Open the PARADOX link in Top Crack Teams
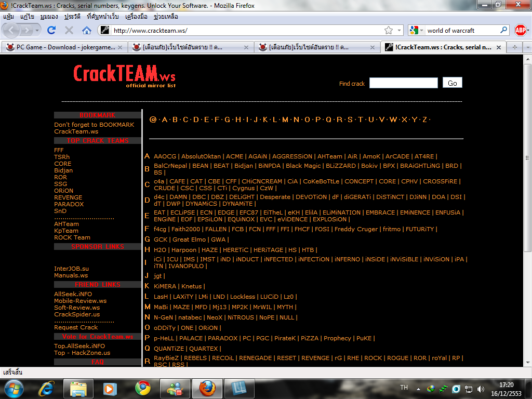Viewport: 532px width, 399px height. [69, 204]
